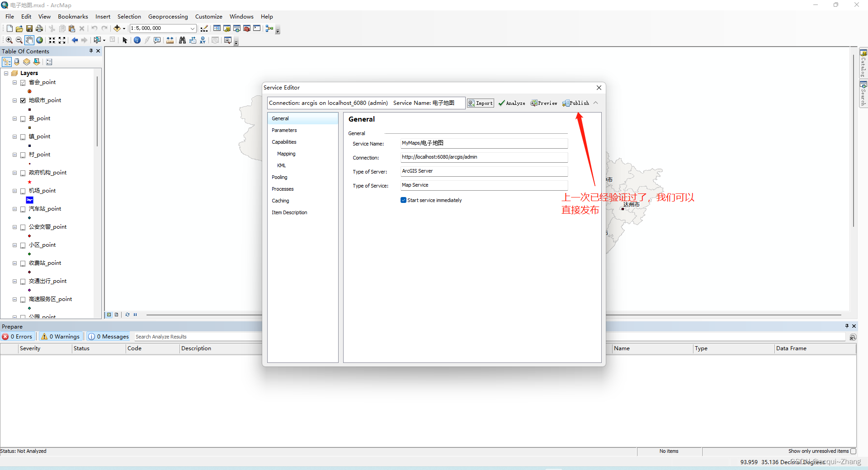
Task: Collapse the 收费站_point layer node
Action: pyautogui.click(x=14, y=263)
